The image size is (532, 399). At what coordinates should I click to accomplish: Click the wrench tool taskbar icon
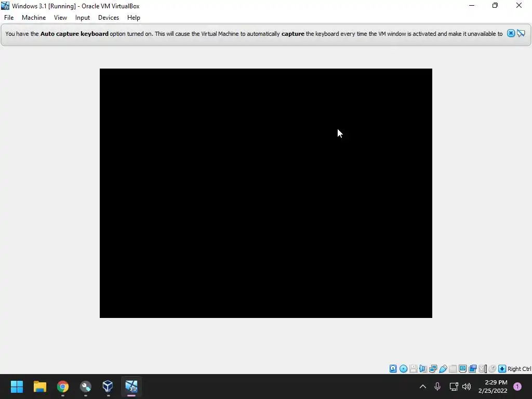click(x=86, y=387)
